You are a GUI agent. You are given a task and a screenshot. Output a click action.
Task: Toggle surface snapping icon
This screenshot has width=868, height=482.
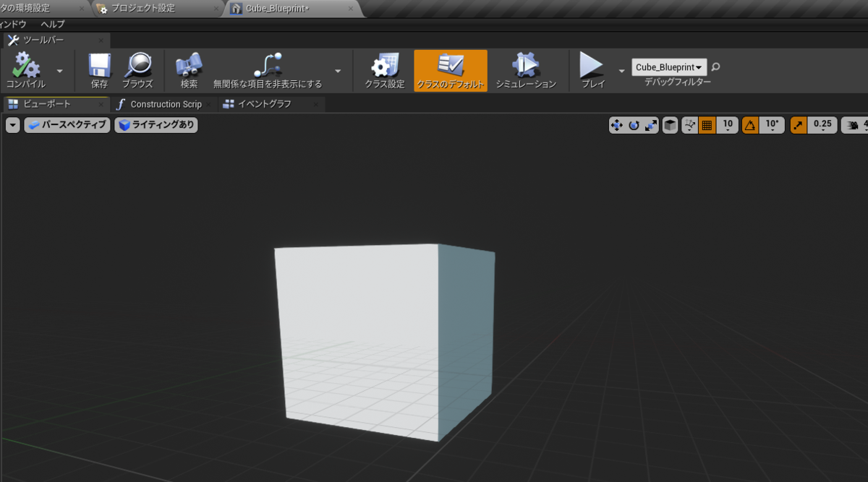tap(690, 125)
